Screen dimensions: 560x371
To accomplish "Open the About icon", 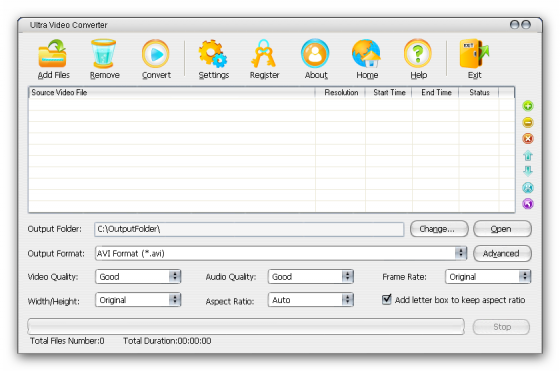I will coord(315,54).
